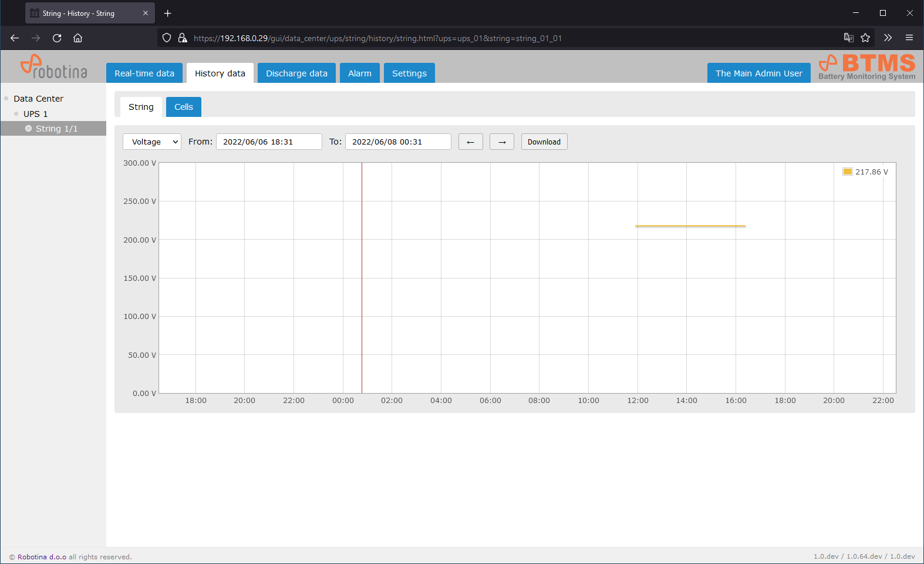
Task: Shift time range back with left arrow
Action: pyautogui.click(x=470, y=142)
